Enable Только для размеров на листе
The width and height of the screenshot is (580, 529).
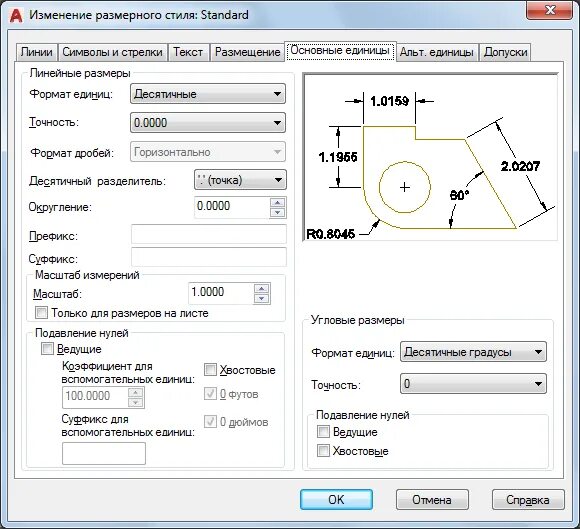tap(41, 313)
